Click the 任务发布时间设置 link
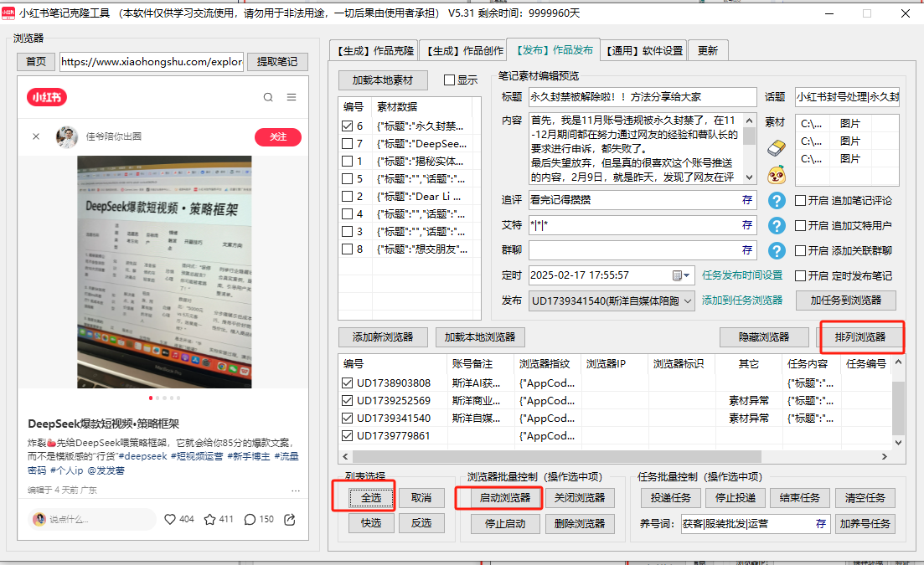This screenshot has height=565, width=924. coord(741,275)
